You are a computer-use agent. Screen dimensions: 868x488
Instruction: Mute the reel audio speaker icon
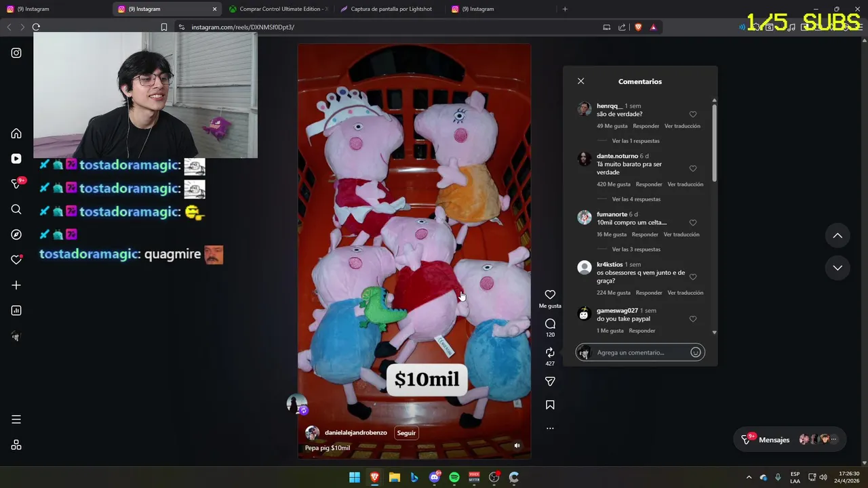tap(517, 446)
